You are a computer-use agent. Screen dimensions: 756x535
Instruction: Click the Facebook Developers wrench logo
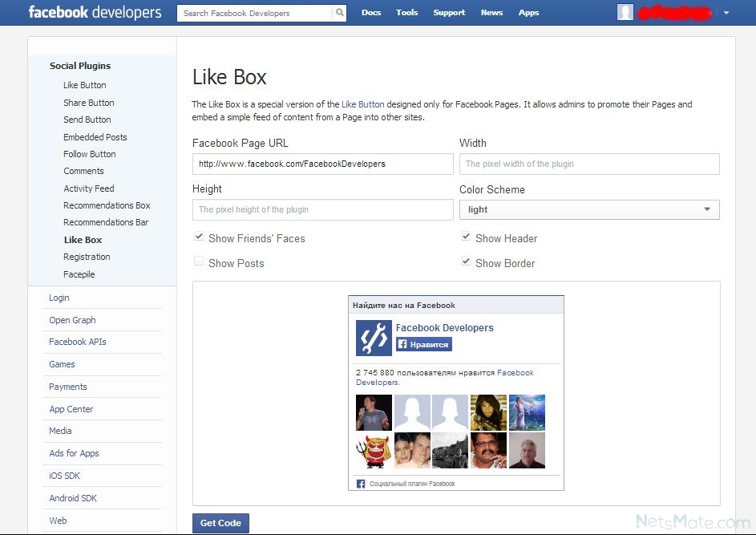[374, 338]
